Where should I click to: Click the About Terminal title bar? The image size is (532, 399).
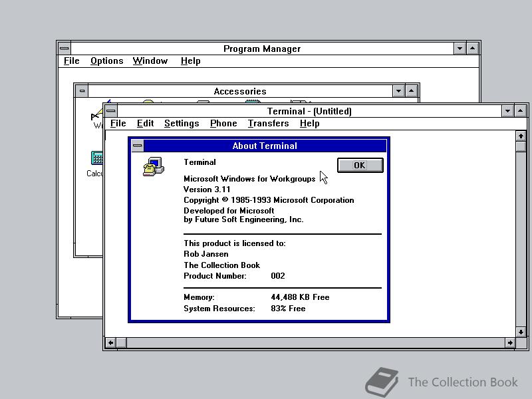point(265,146)
